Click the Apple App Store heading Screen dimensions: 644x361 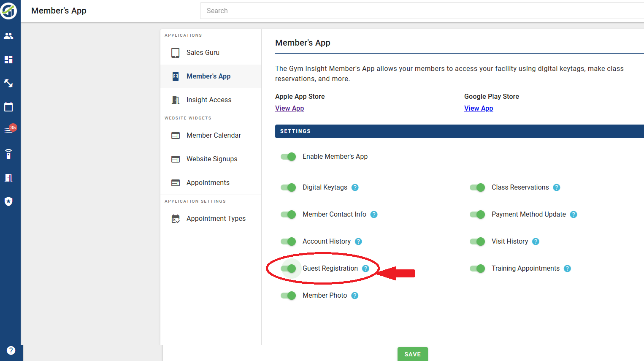pyautogui.click(x=300, y=96)
